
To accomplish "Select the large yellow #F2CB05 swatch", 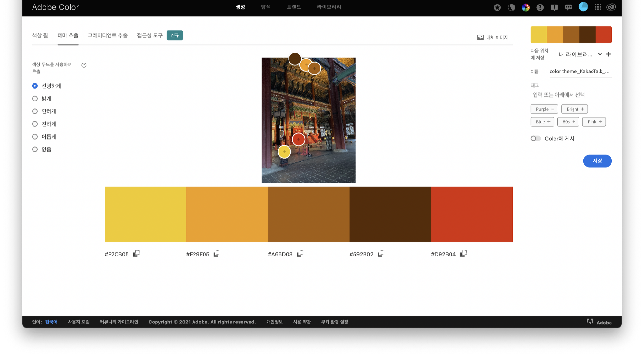I will [x=145, y=214].
